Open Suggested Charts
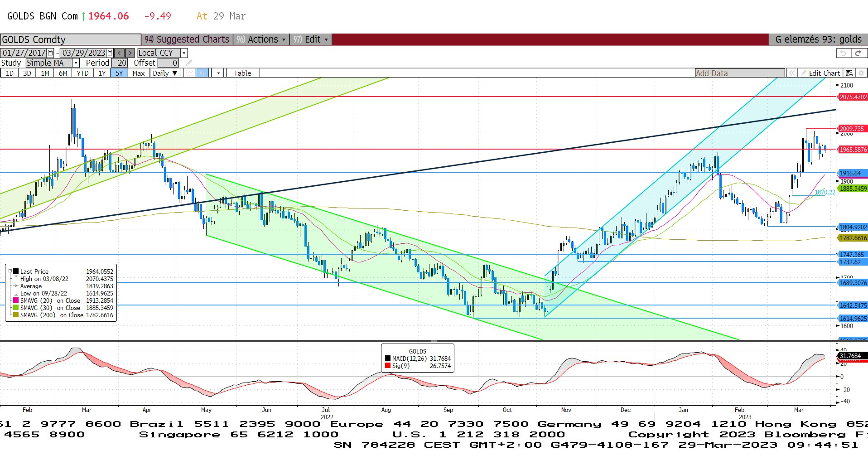Screen dimensions: 868x470 187,39
